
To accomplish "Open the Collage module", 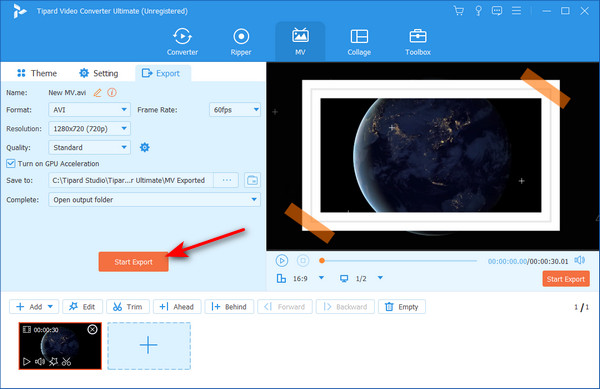I will (359, 42).
